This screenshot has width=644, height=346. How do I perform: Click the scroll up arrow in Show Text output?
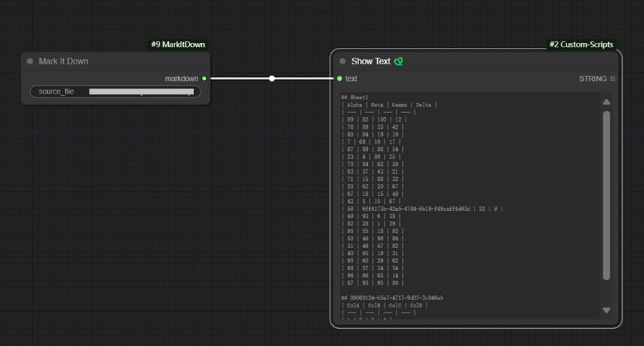click(x=606, y=102)
